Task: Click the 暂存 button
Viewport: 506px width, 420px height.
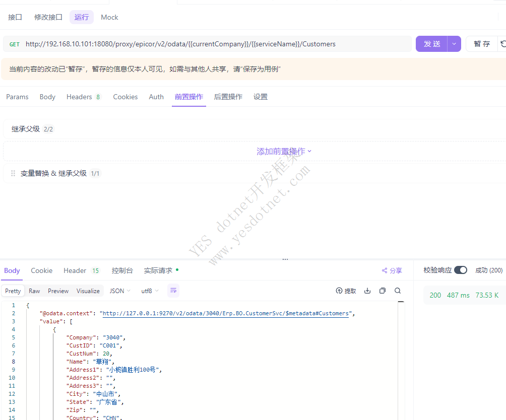Action: pos(482,44)
